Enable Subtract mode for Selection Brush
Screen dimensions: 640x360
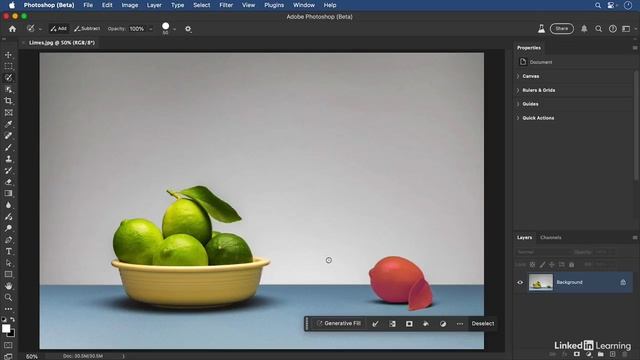coord(87,29)
